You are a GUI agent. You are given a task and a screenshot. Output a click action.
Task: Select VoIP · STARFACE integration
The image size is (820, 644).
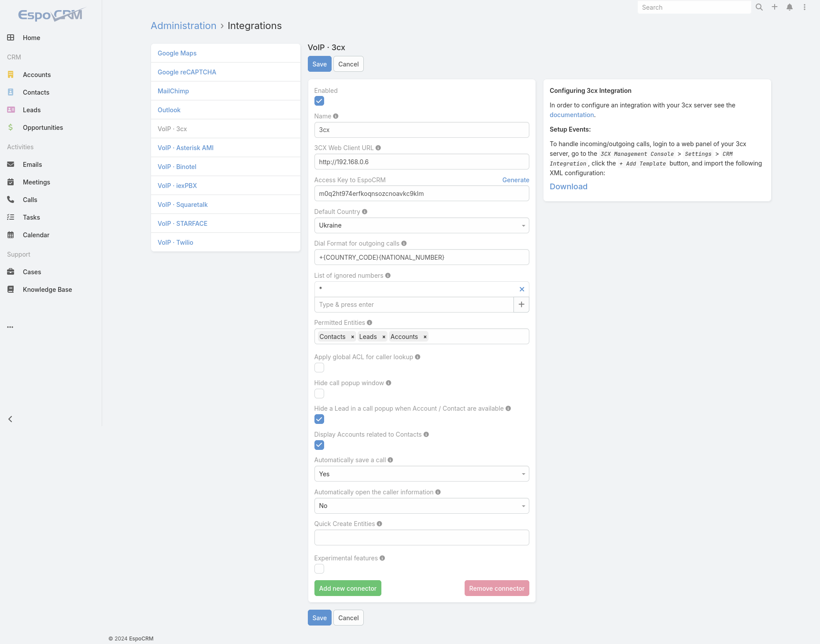coord(182,224)
